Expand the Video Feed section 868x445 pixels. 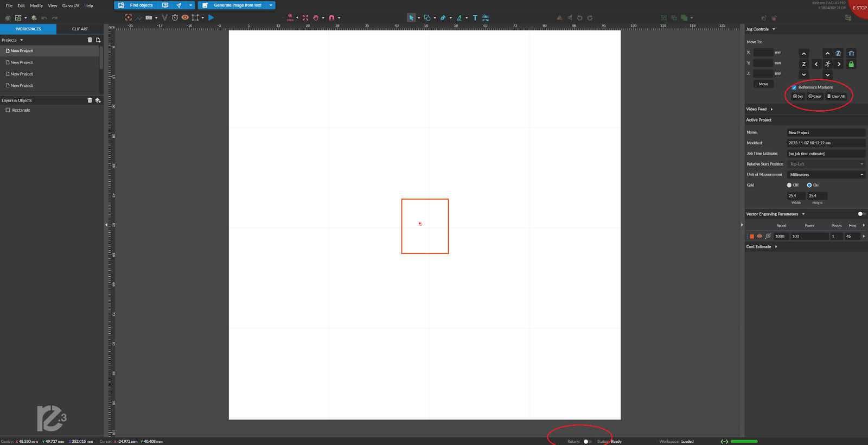771,109
